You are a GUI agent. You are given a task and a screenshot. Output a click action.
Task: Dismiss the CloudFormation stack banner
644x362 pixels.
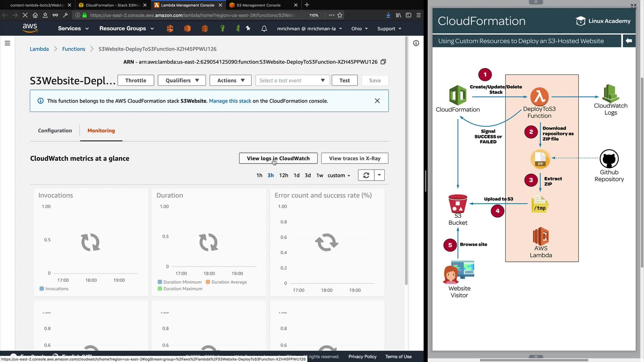(377, 101)
